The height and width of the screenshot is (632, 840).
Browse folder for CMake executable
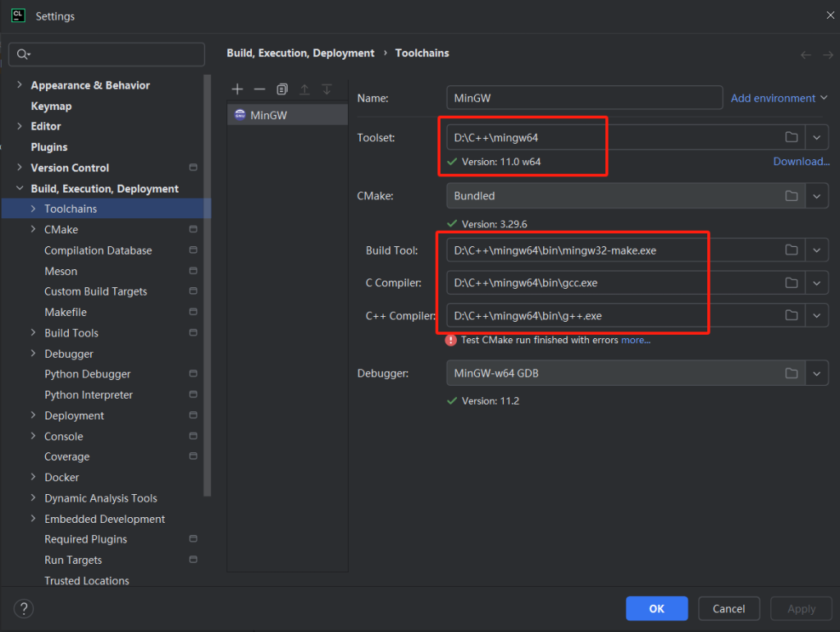[792, 195]
